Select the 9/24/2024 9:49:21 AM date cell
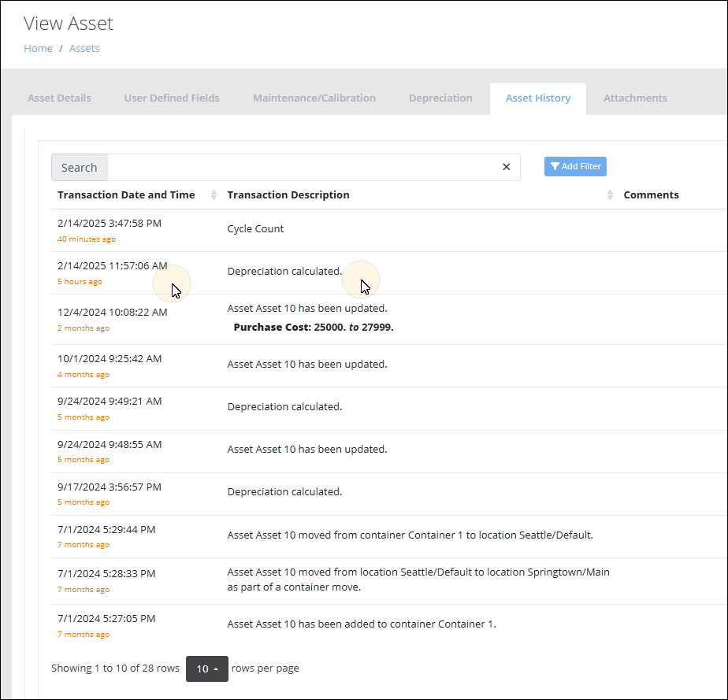 (x=110, y=402)
